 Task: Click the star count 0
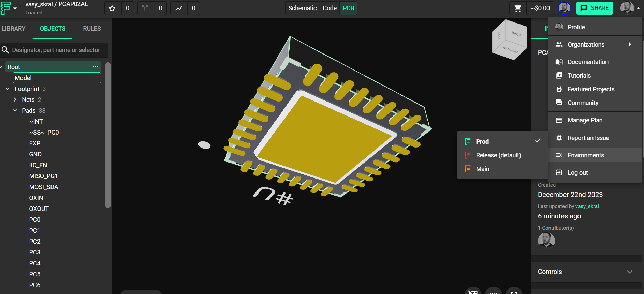128,8
